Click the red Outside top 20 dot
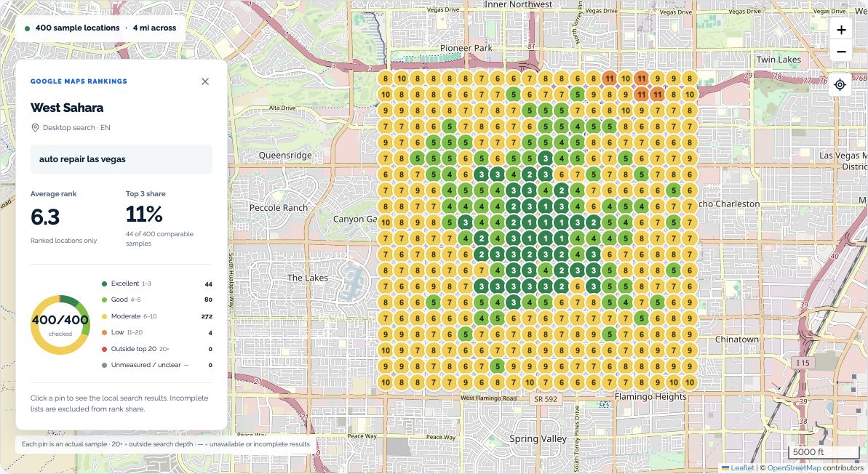The width and height of the screenshot is (868, 474). [104, 349]
